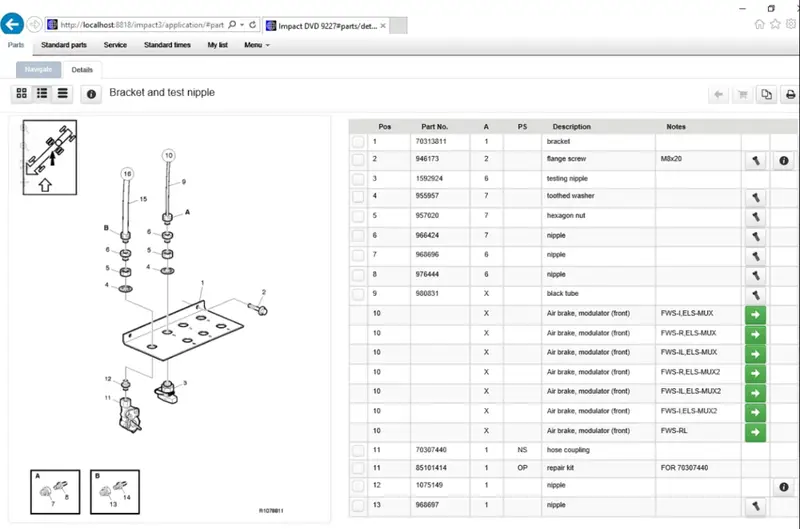Open the Standard parts menu
800x529 pixels.
64,45
